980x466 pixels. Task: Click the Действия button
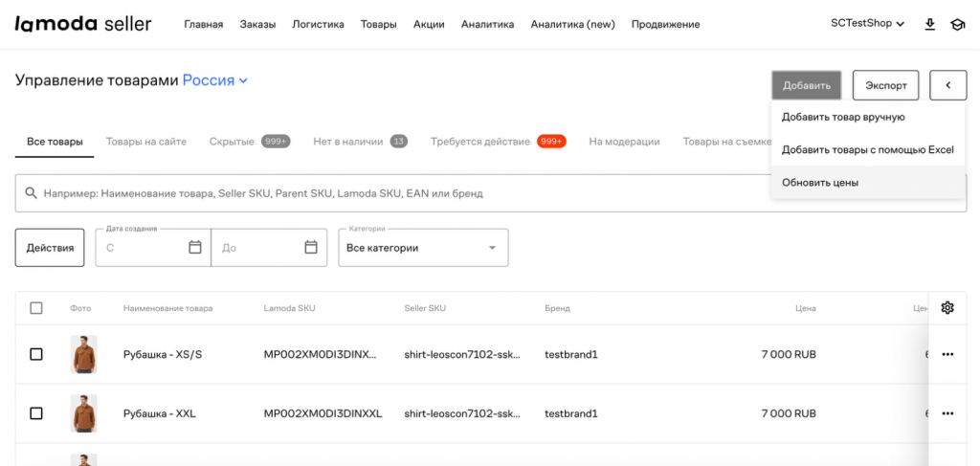pos(50,248)
